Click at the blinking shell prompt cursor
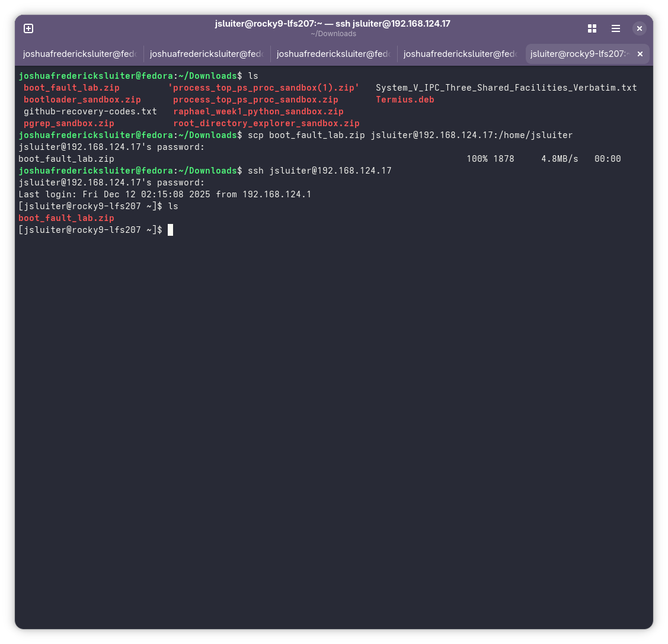The width and height of the screenshot is (668, 644). [170, 230]
